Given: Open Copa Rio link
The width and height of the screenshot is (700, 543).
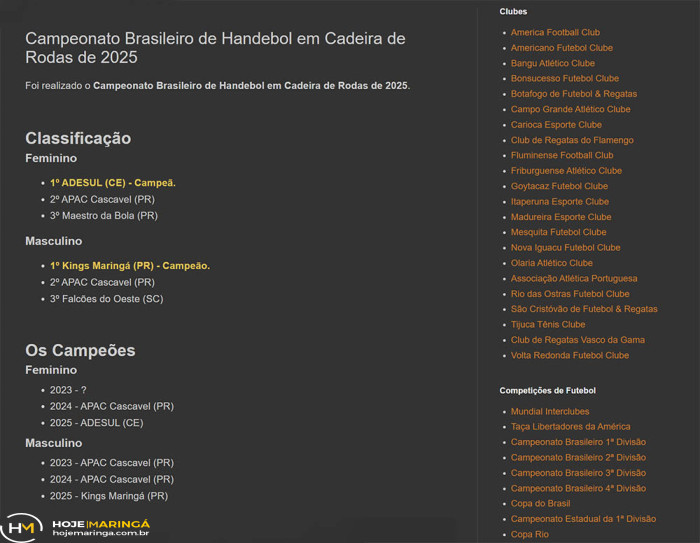Looking at the screenshot, I should pos(529,534).
